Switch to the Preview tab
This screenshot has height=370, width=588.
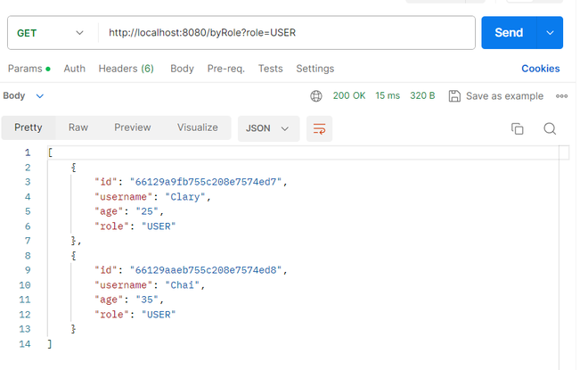point(133,127)
